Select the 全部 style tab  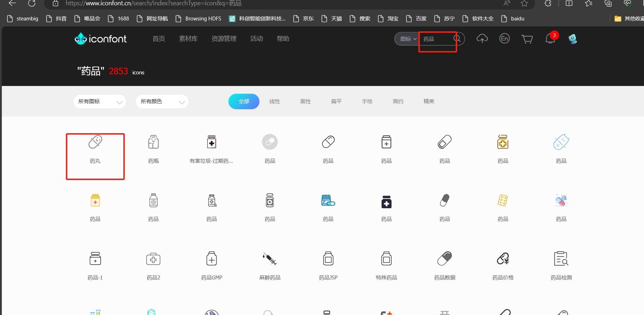(x=244, y=101)
